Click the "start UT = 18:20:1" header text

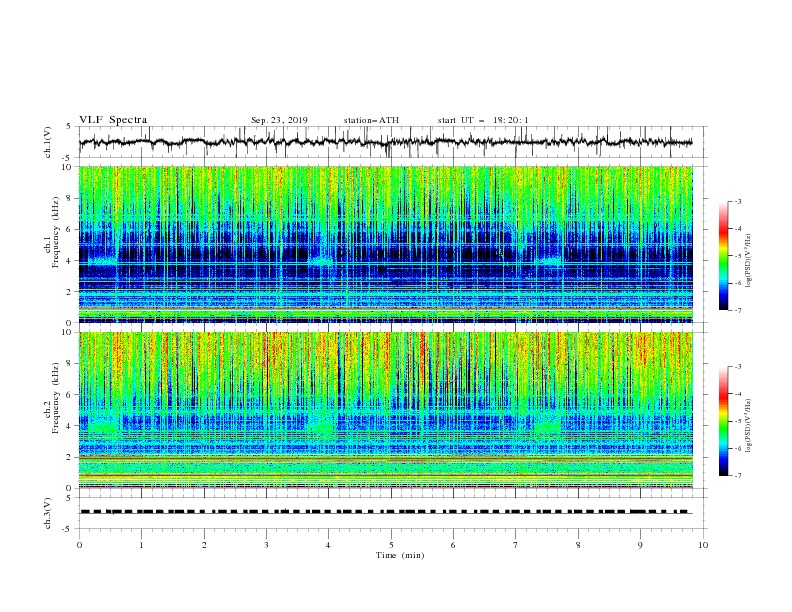(x=483, y=120)
